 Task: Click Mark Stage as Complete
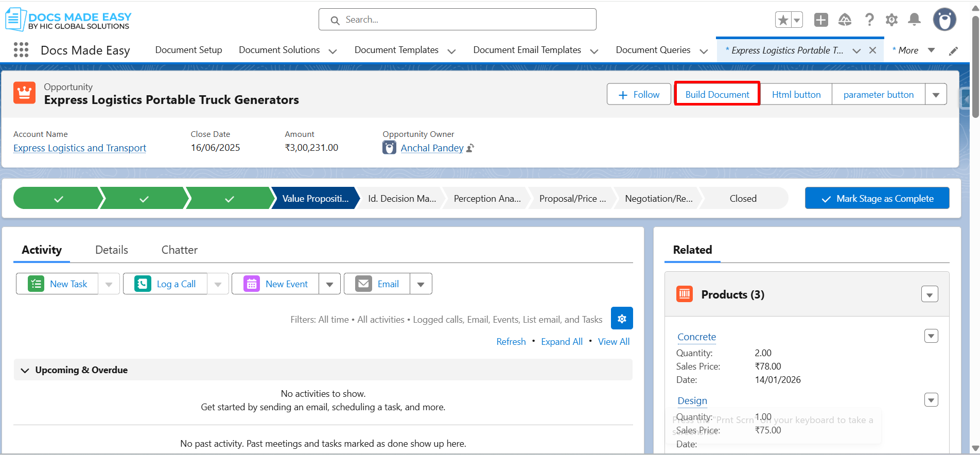pos(877,199)
